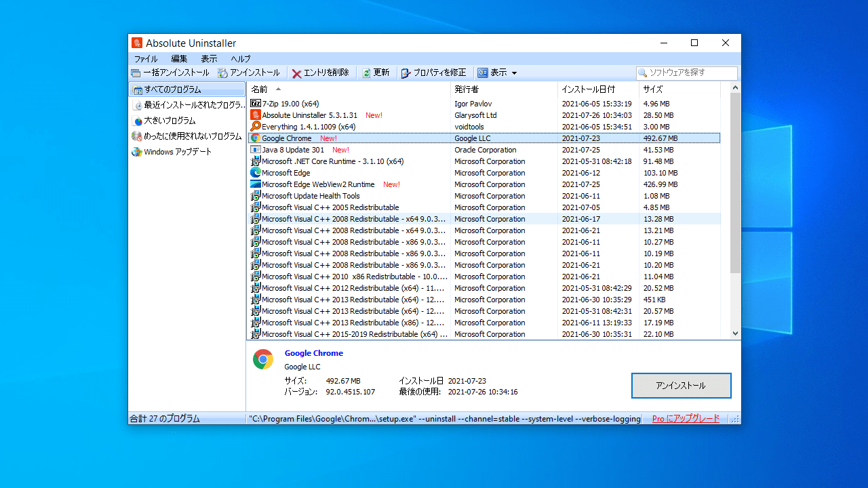Select the Microsoft Edge 103.10 MB size cell
868x488 pixels.
(660, 173)
